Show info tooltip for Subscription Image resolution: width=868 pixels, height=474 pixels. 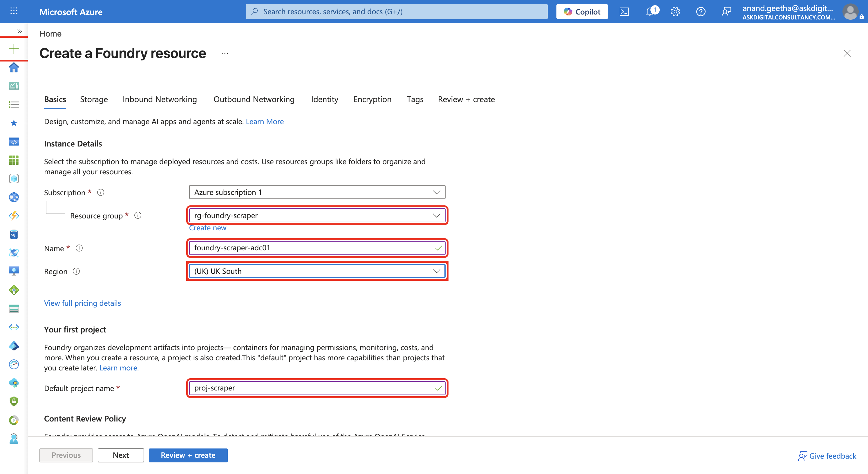(101, 192)
